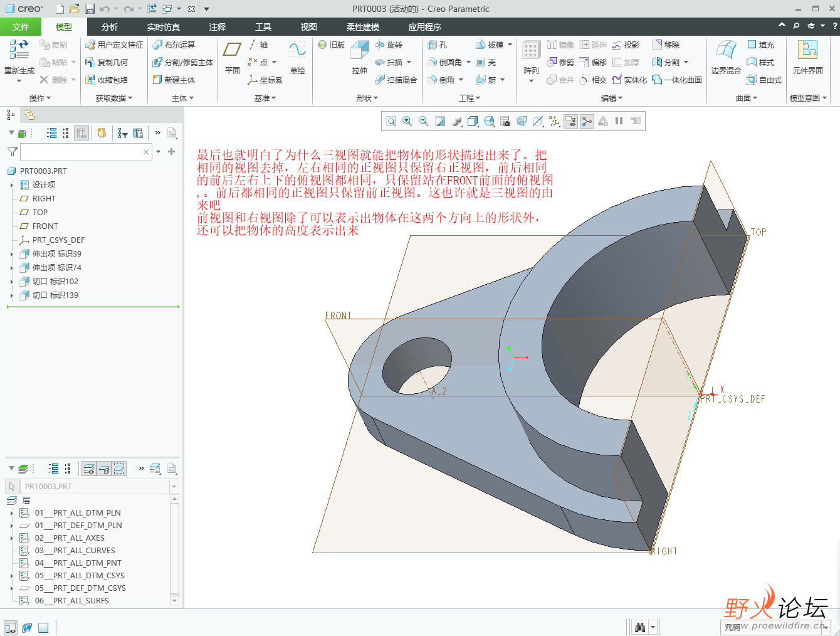Click the Mirror (镜像) tool
Viewport: 840px width, 636px height.
tap(560, 45)
